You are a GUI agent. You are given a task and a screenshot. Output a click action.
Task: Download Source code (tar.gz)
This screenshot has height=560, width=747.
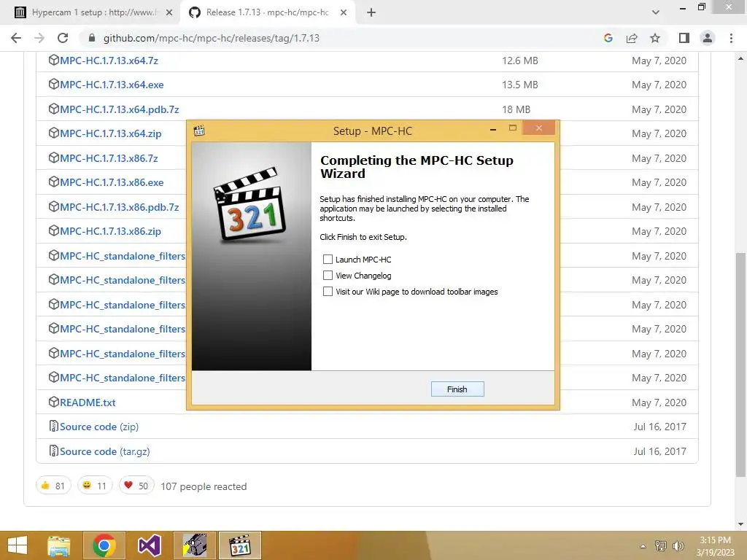tap(105, 451)
